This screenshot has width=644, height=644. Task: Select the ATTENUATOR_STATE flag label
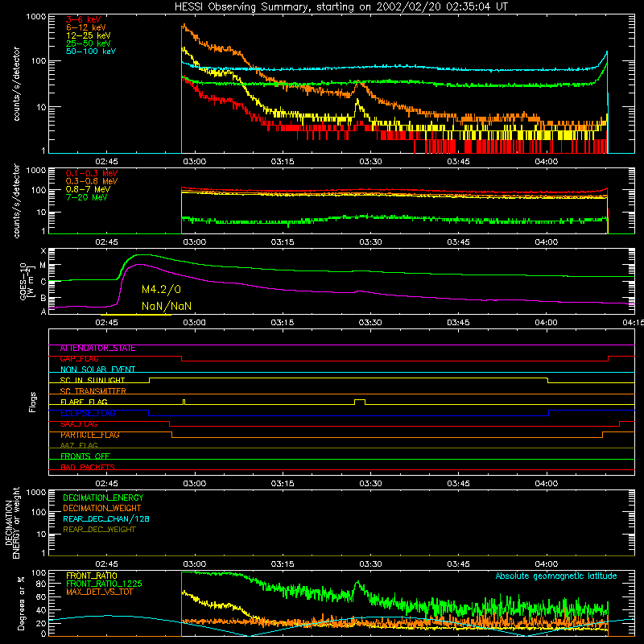pos(97,349)
